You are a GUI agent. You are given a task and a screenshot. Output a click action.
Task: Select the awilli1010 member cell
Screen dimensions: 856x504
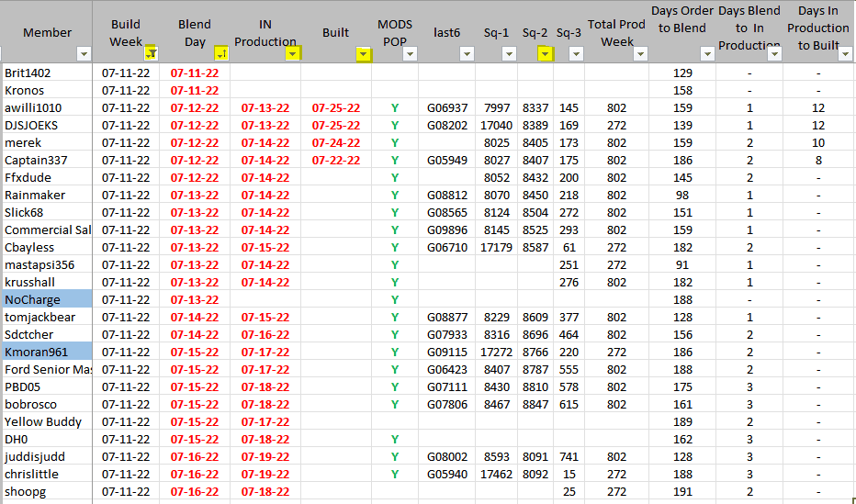pyautogui.click(x=46, y=107)
